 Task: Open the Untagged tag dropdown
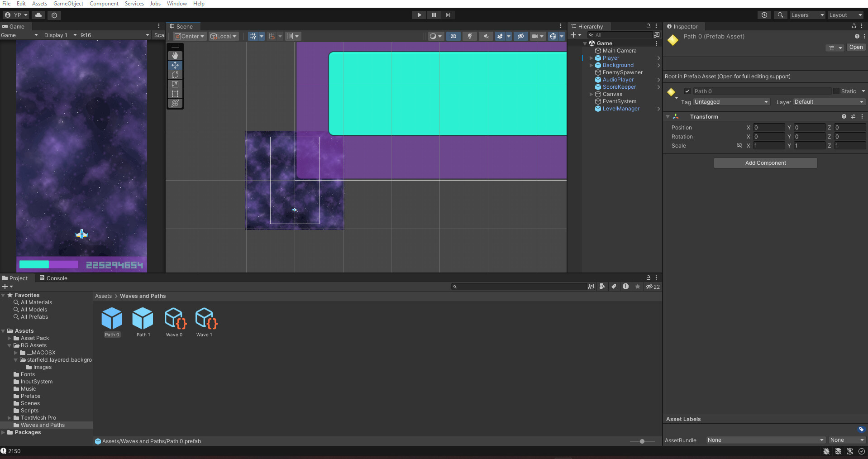[731, 102]
